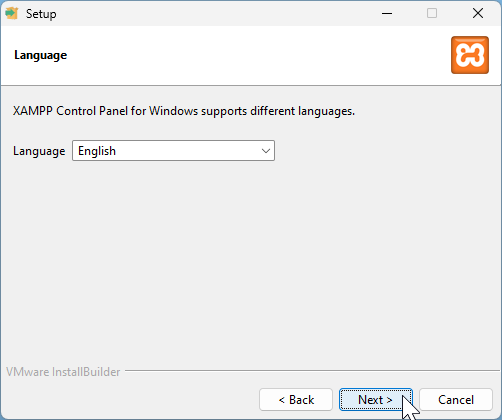
Task: Click the orange XAMPP logo icon
Action: coord(470,55)
